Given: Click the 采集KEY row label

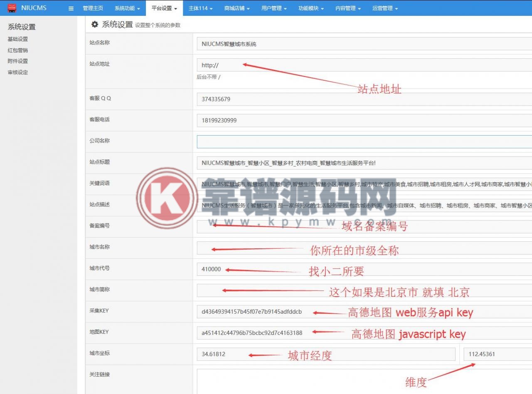Looking at the screenshot, I should pyautogui.click(x=99, y=311).
